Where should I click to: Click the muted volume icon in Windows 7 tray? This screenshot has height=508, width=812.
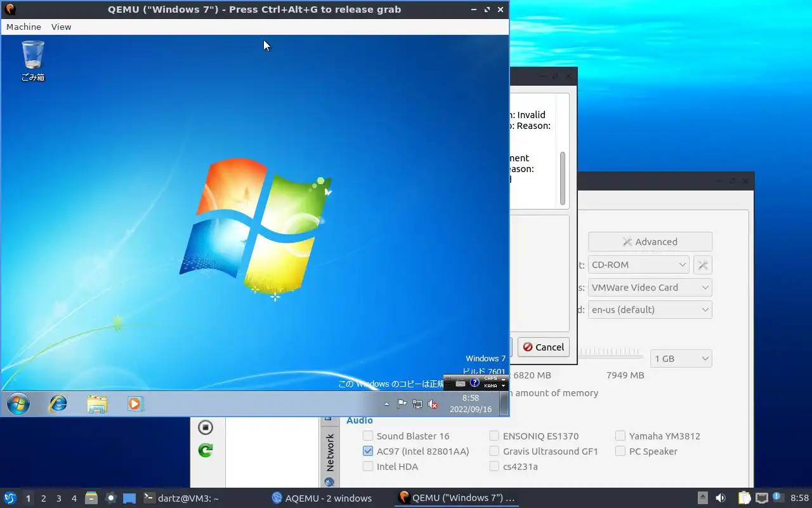(x=433, y=404)
